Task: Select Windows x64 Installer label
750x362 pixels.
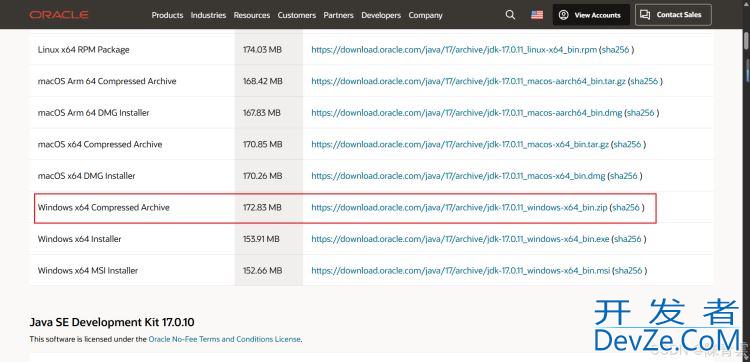Action: click(x=80, y=239)
